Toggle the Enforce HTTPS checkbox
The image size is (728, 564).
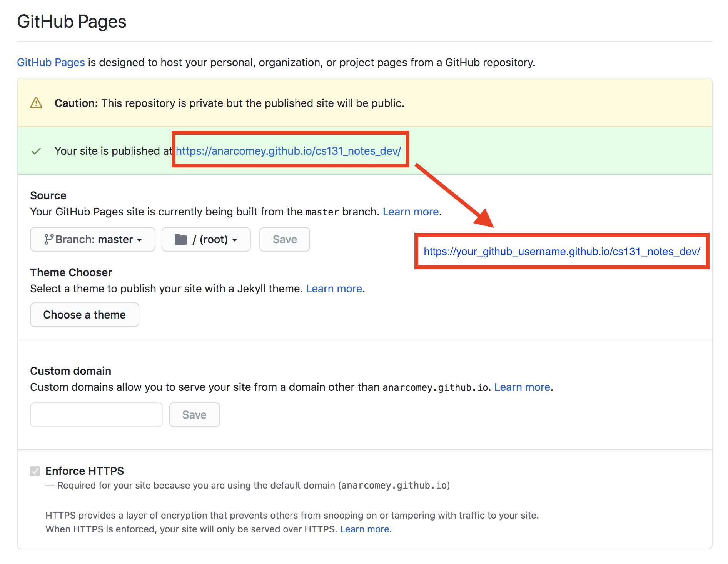click(x=35, y=471)
